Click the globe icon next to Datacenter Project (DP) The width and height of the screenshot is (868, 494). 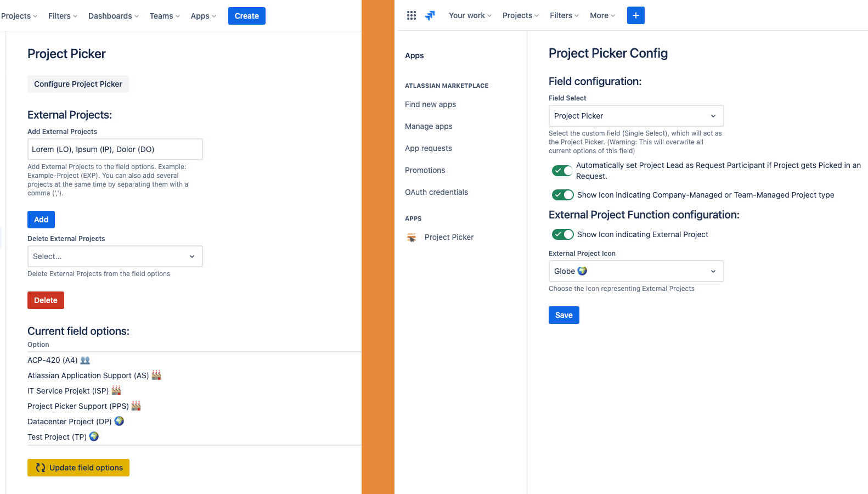pos(119,421)
